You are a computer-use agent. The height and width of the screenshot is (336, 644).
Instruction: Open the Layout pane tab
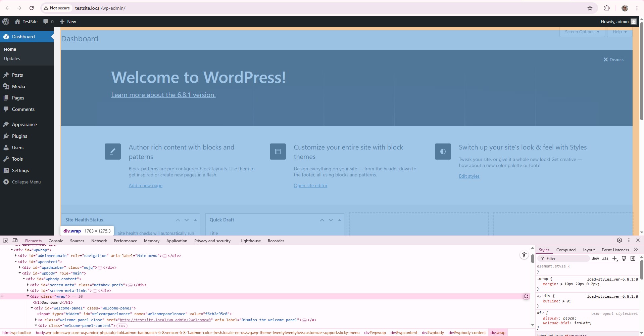588,250
